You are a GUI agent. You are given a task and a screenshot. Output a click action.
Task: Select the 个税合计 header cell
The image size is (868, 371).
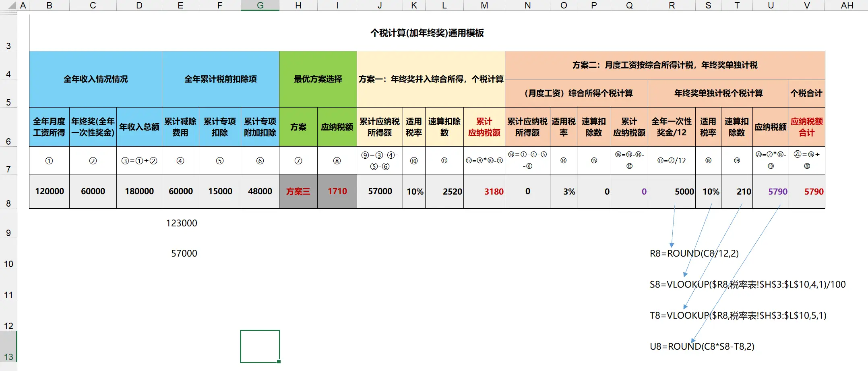(806, 93)
